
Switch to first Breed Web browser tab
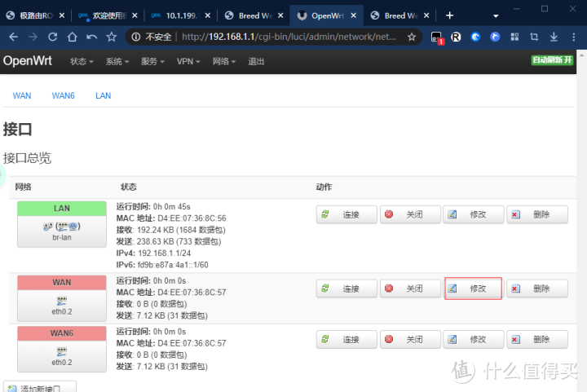coord(254,15)
